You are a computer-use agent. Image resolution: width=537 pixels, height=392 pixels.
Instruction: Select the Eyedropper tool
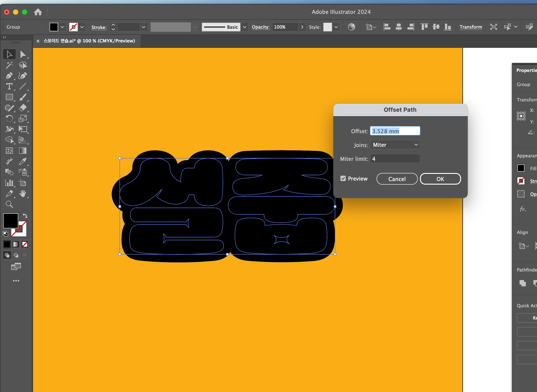tap(23, 161)
